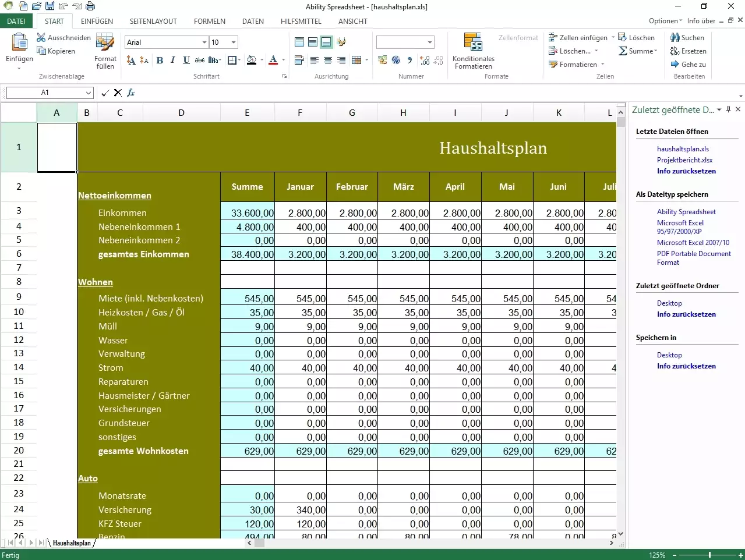Open the A1 cell name box dropdown

pyautogui.click(x=89, y=93)
